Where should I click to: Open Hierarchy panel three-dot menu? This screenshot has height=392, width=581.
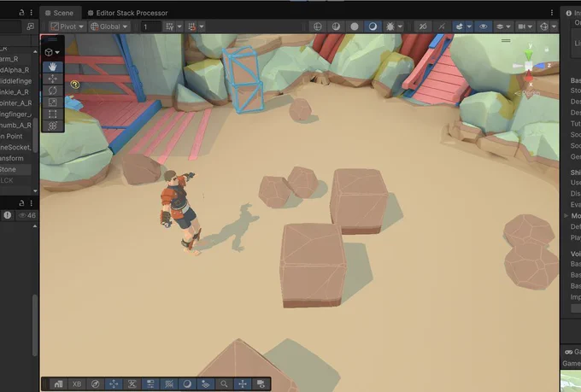31,13
